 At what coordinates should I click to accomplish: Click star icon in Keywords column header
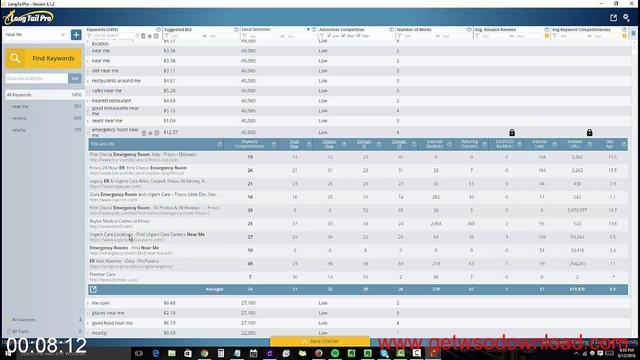(x=149, y=36)
